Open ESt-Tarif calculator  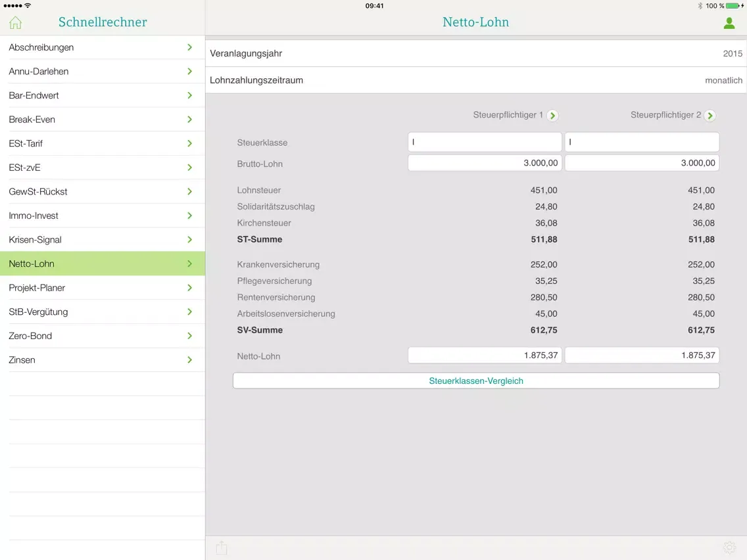click(x=103, y=143)
